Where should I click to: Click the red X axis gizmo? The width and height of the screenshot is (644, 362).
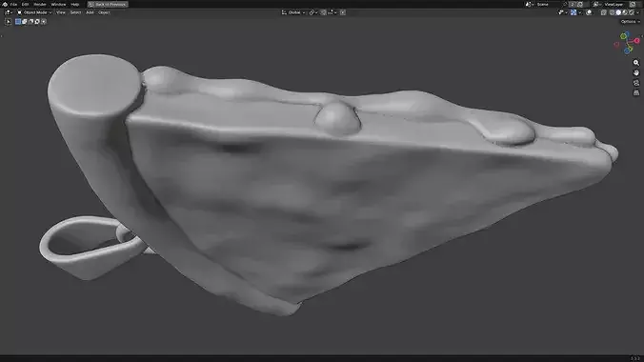pyautogui.click(x=636, y=41)
